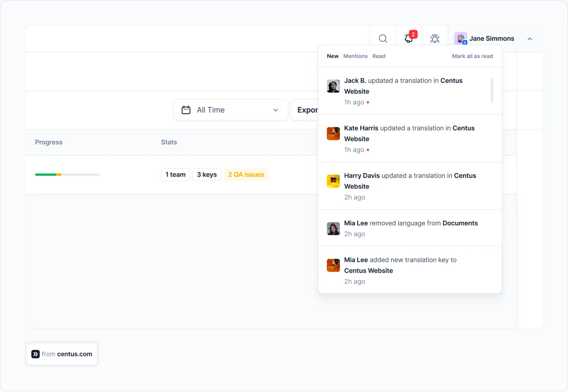Viewport: 568px width, 392px height.
Task: Expand the date filter chevron arrow
Action: point(275,110)
